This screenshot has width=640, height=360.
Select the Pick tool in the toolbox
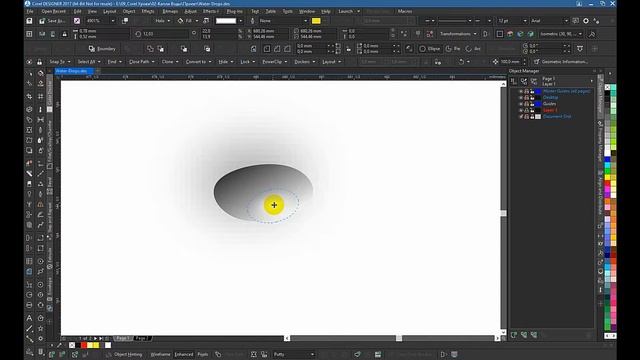[x=29, y=74]
